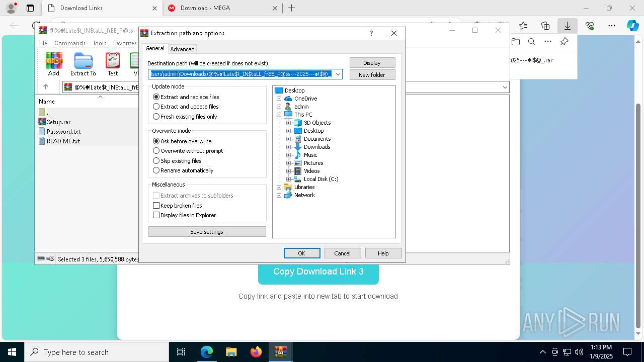
Task: Expand the Local Disk (C:) node
Action: pos(289,179)
